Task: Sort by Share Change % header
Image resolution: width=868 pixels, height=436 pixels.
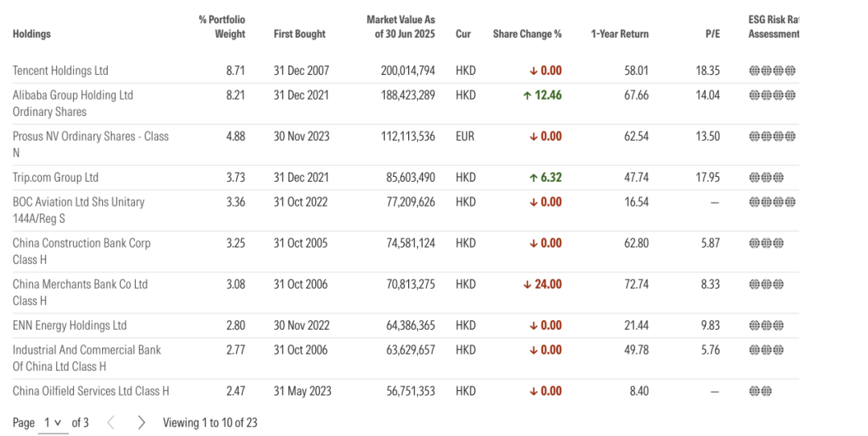Action: tap(527, 34)
